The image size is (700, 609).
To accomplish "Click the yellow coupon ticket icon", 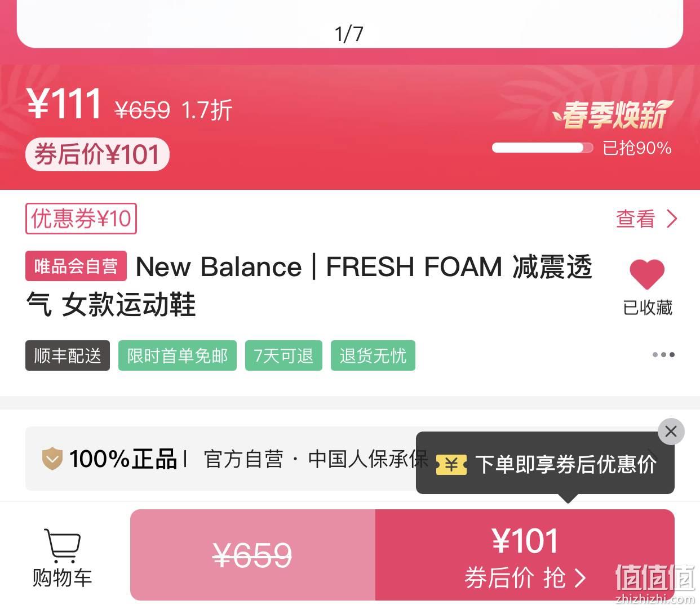I will [x=451, y=465].
